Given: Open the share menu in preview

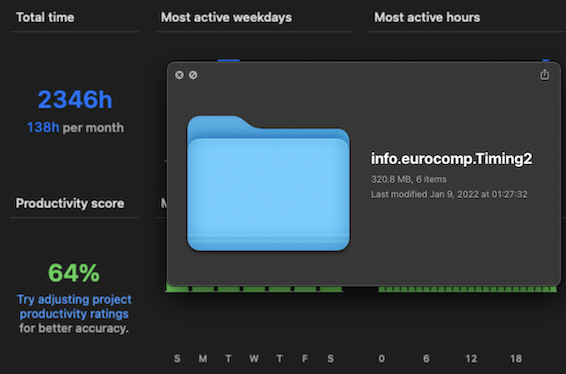Looking at the screenshot, I should click(x=545, y=74).
